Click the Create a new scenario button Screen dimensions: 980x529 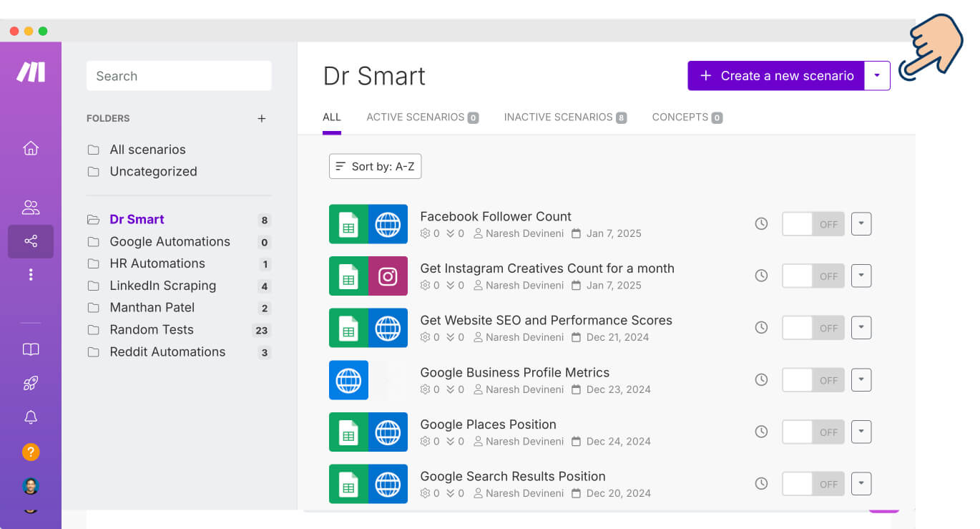[776, 76]
